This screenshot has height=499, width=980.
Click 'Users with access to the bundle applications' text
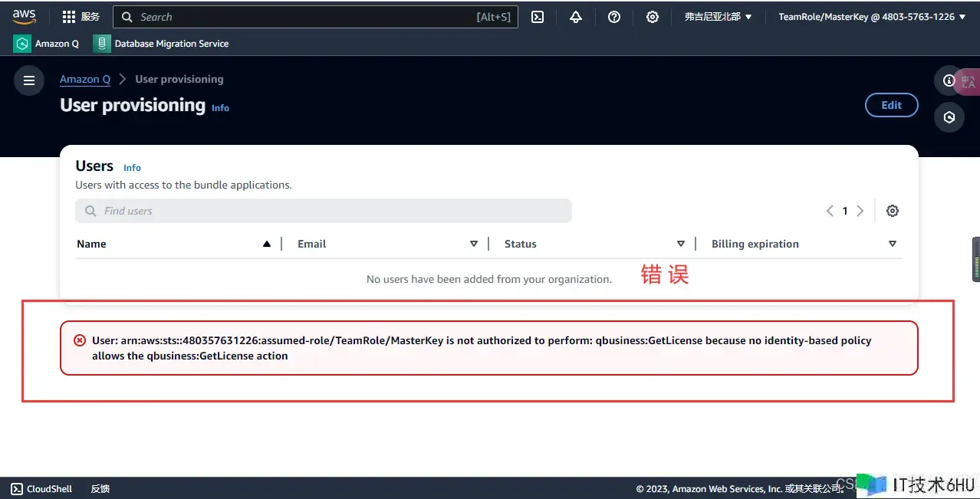[183, 185]
